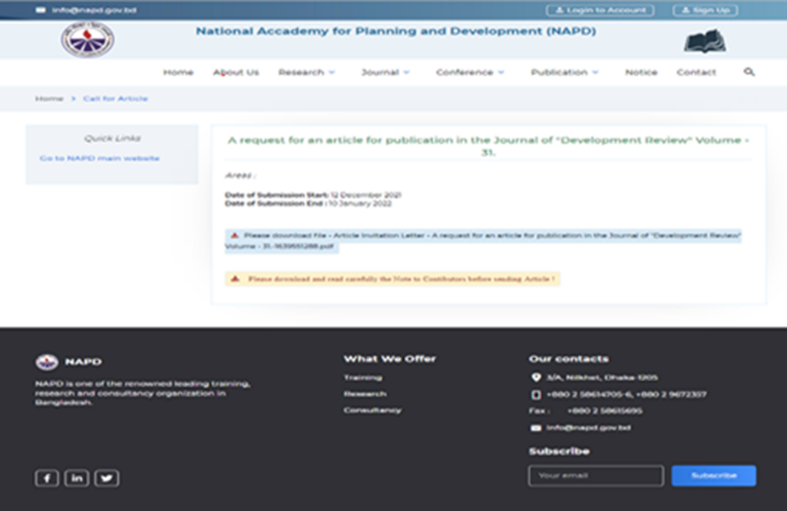Open the Twitter social icon
This screenshot has width=787, height=511.
point(106,478)
